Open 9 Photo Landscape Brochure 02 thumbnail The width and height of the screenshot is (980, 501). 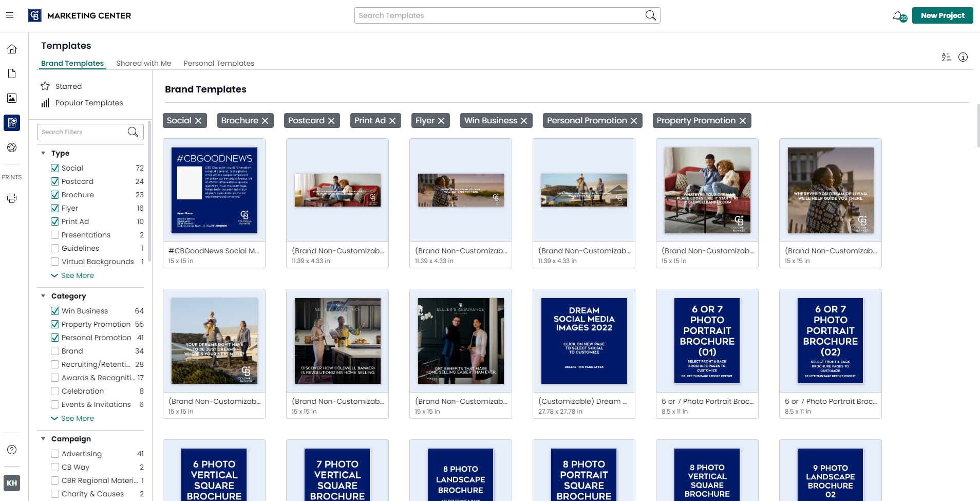pos(831,475)
